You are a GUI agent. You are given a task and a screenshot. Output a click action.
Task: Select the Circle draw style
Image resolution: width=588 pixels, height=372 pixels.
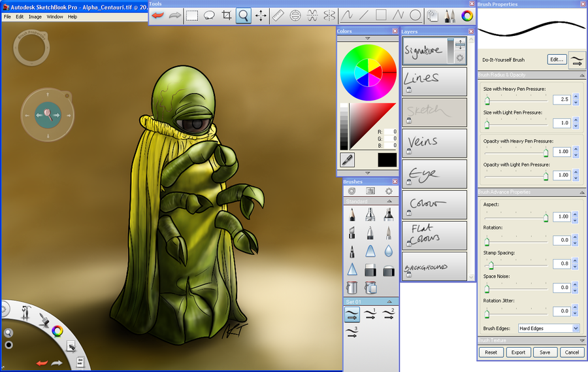click(x=415, y=16)
